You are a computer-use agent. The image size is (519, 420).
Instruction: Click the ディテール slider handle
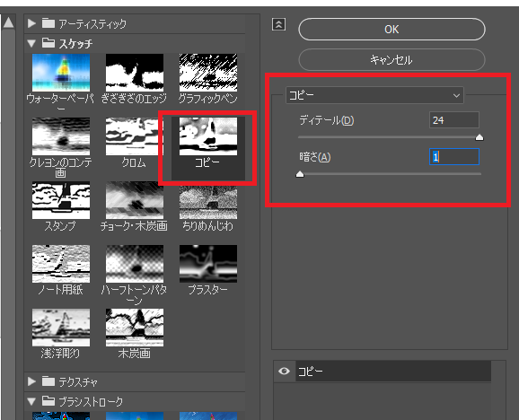point(479,137)
